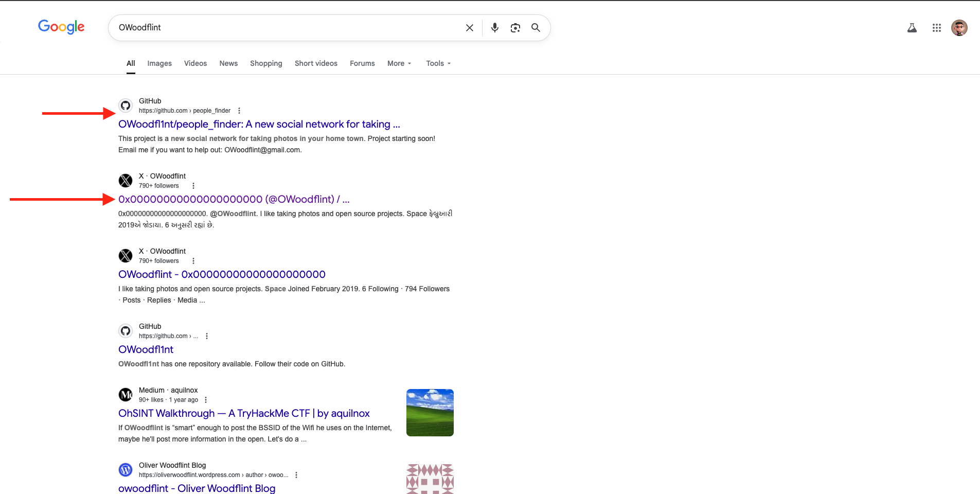Open the Google apps grid
980x494 pixels.
936,28
